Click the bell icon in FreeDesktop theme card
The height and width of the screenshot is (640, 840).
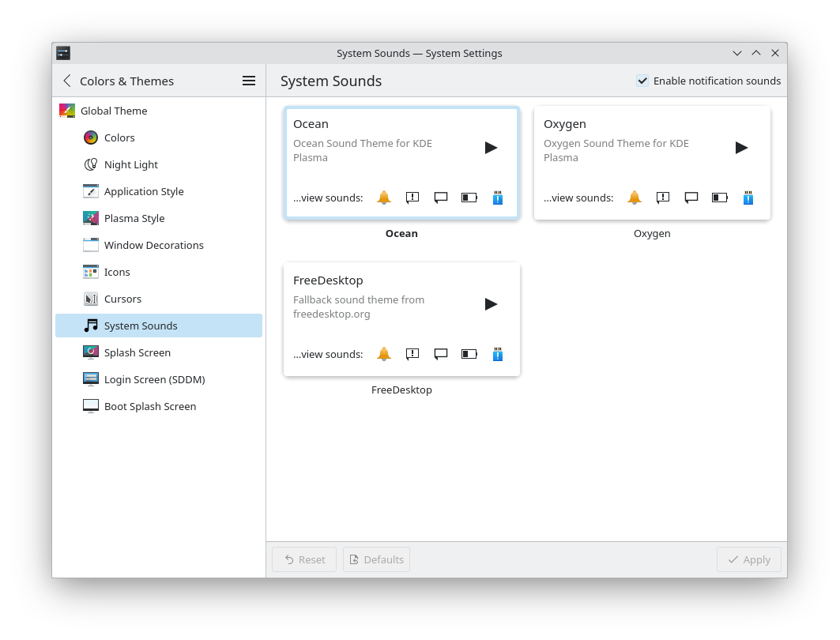tap(384, 354)
